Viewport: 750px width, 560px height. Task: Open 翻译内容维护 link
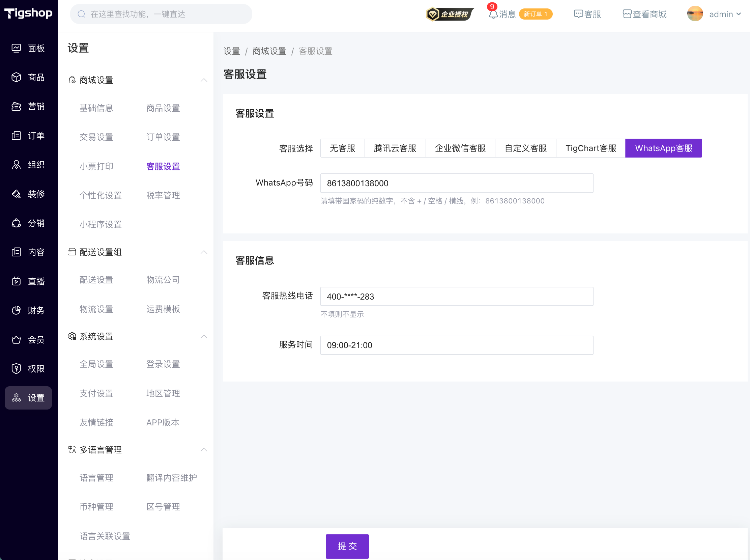[x=172, y=478]
